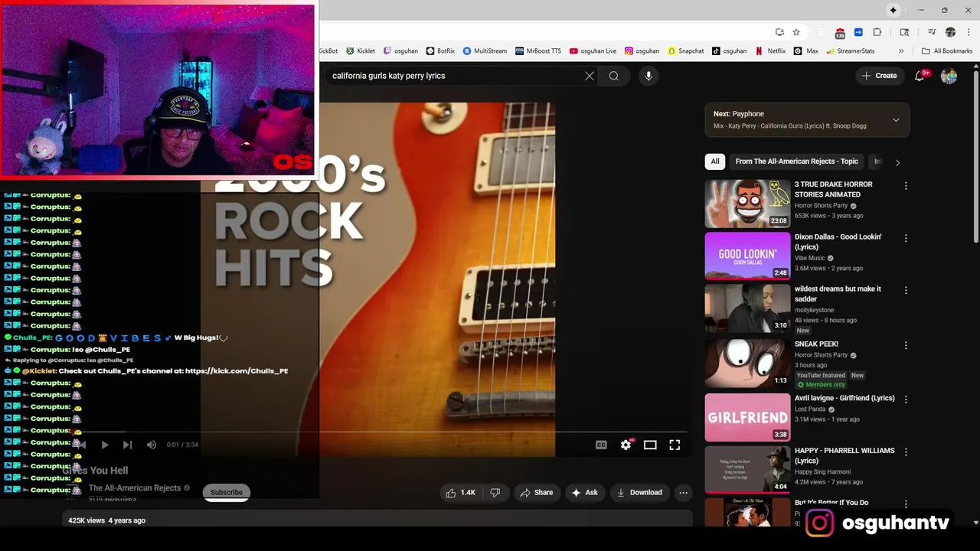Open options for 3 TRUE DRAKE HORROR STORIES
The width and height of the screenshot is (980, 551).
tap(906, 186)
